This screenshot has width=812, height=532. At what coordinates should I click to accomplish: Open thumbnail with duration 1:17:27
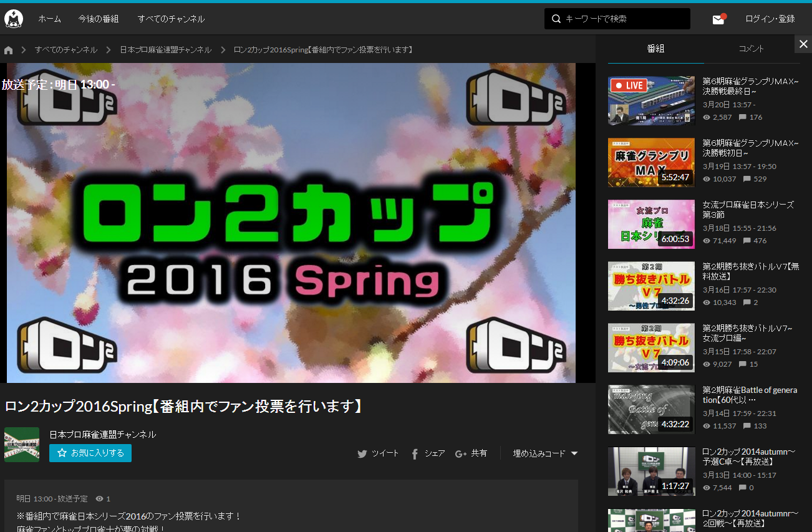tap(651, 471)
